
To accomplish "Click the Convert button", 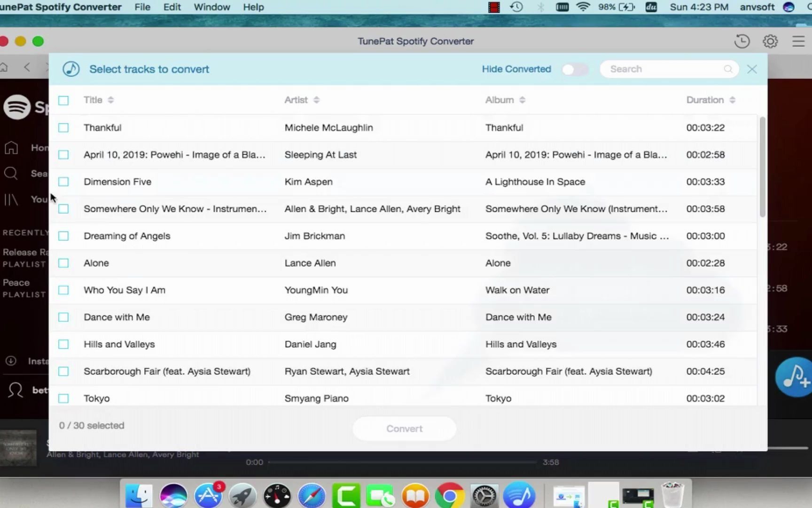I will [404, 429].
